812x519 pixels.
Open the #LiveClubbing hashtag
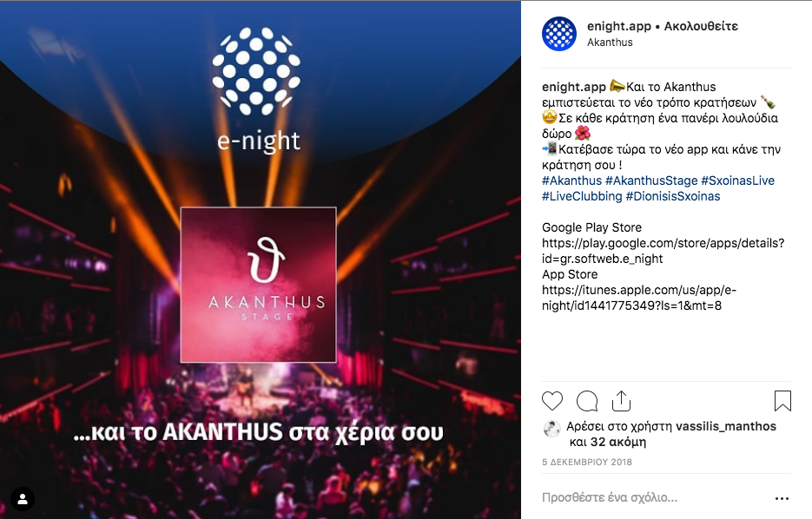tap(582, 196)
